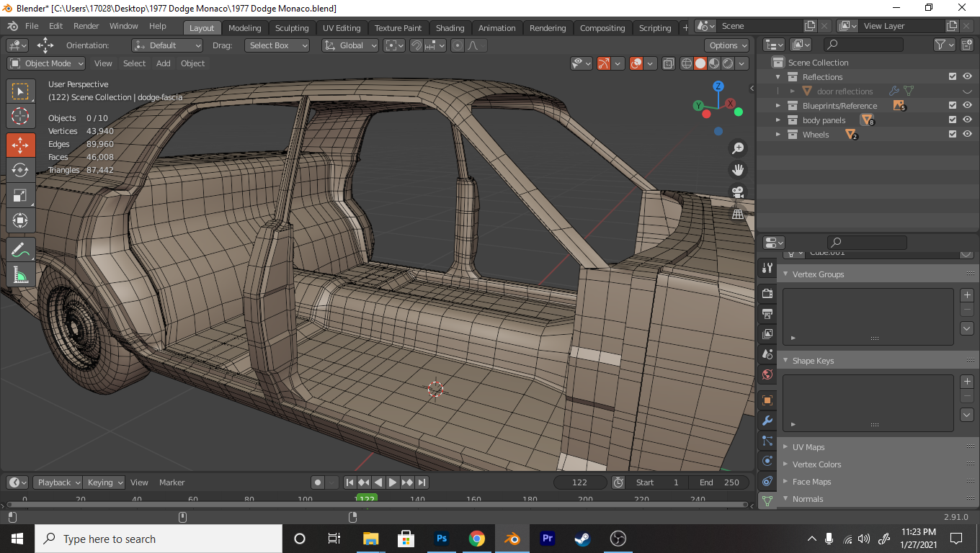980x553 pixels.
Task: Switch perspective/orthographic grid icon
Action: pos(738,214)
